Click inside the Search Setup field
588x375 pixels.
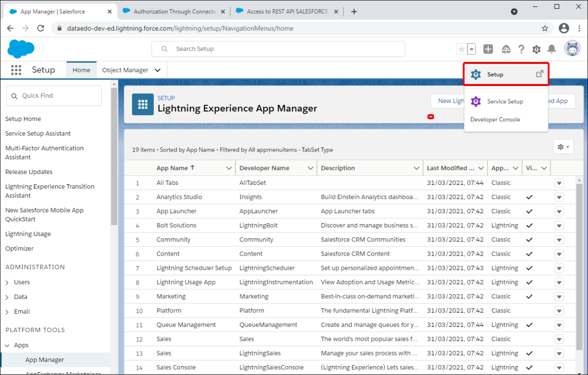point(283,49)
